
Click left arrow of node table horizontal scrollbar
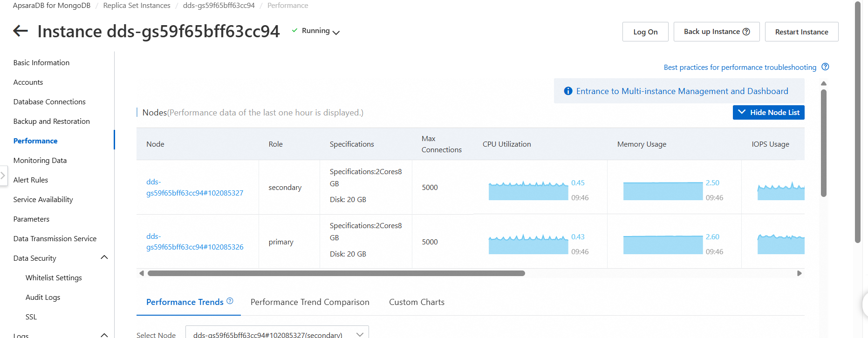point(142,273)
